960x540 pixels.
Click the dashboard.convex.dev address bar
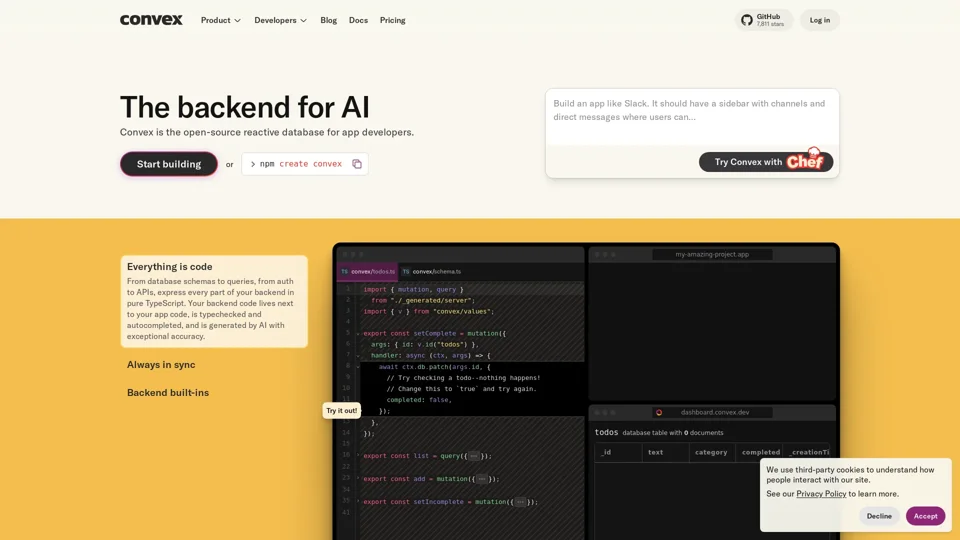pyautogui.click(x=712, y=412)
